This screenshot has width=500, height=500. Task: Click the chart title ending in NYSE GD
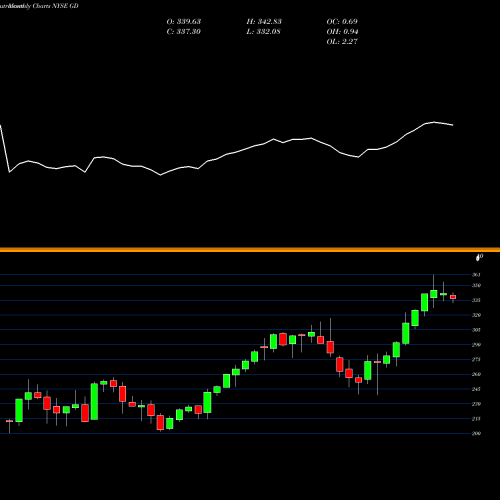[39, 6]
